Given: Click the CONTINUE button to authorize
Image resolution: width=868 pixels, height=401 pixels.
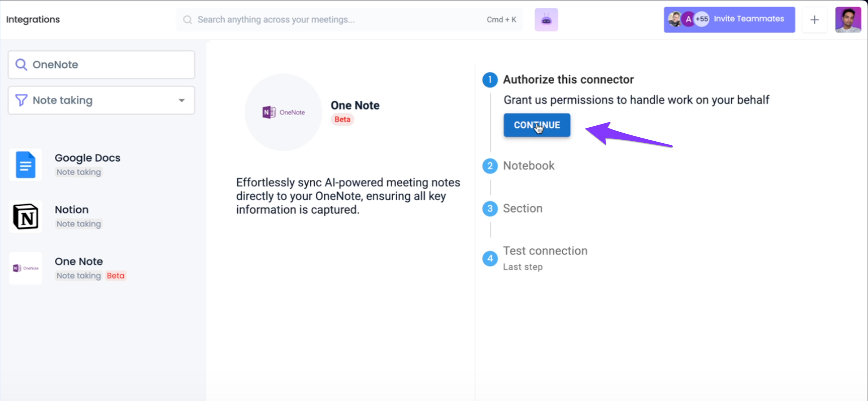Looking at the screenshot, I should [537, 125].
